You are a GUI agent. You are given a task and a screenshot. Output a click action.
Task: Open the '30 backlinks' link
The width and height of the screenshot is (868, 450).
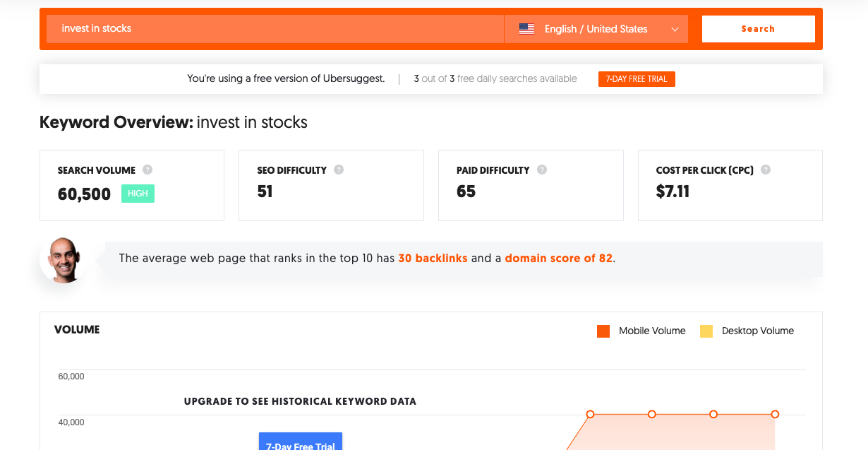pyautogui.click(x=433, y=259)
